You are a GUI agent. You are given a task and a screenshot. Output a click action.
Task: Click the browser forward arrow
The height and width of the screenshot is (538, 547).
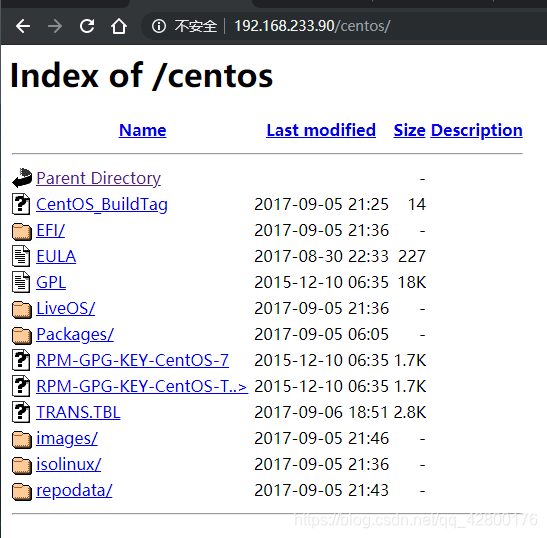[55, 26]
